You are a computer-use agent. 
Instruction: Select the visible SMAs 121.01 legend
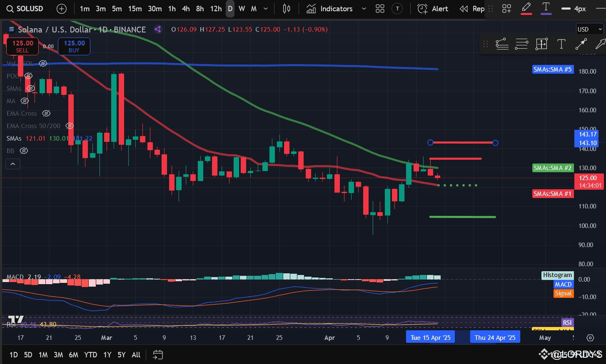coord(50,138)
